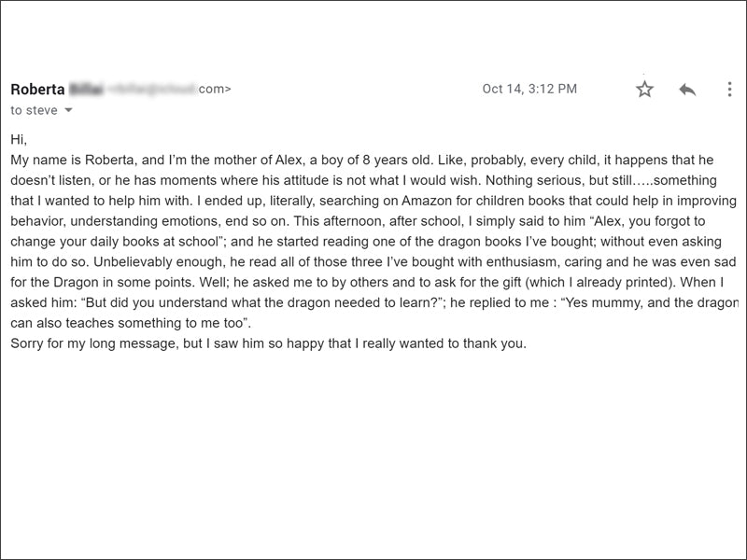Star this email from Roberta
This screenshot has width=747, height=560.
click(x=644, y=89)
